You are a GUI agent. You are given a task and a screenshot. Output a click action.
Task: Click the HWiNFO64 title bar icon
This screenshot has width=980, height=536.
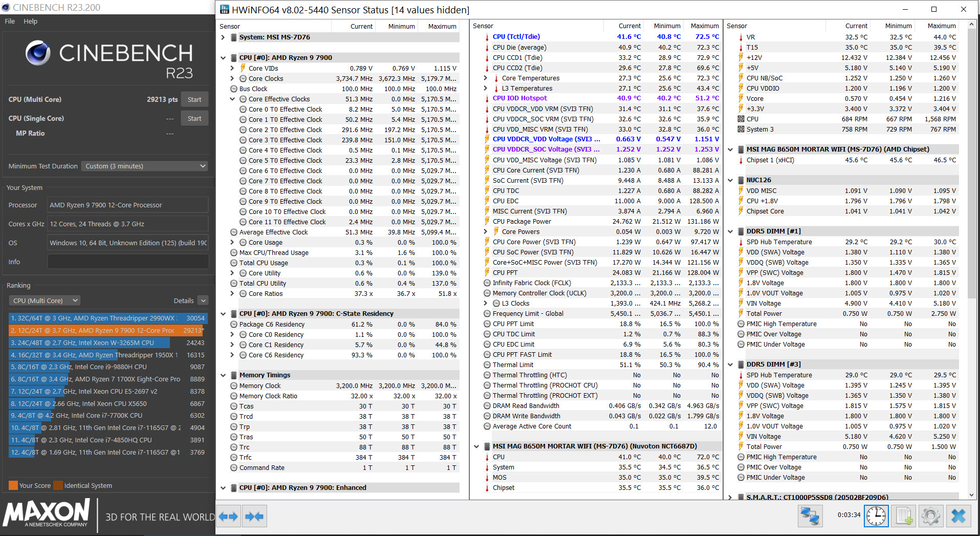pos(224,9)
